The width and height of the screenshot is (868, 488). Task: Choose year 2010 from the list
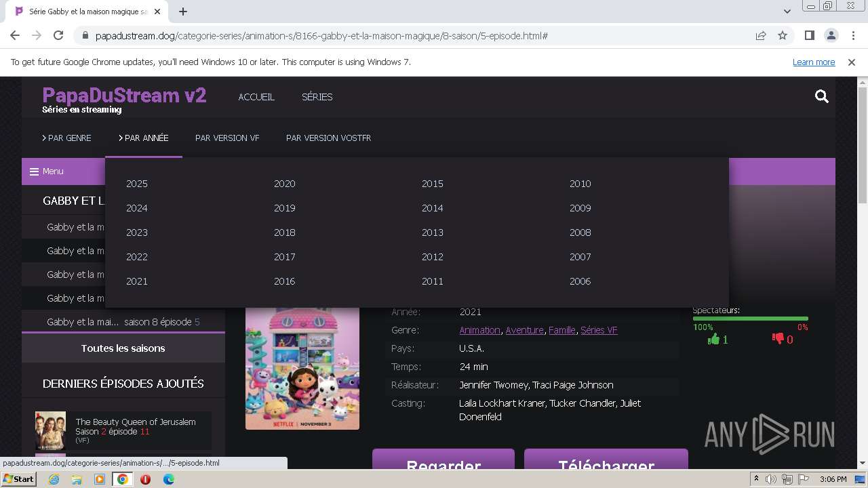click(x=580, y=184)
